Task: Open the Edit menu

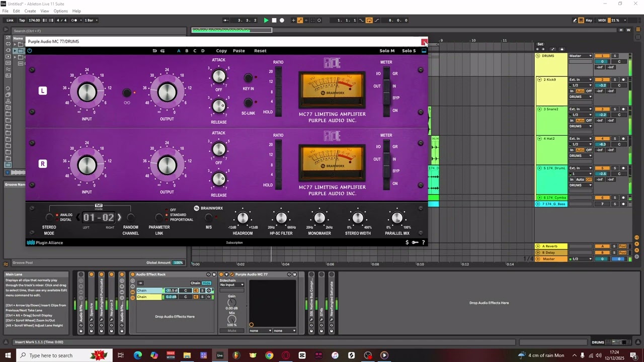Action: (17, 11)
